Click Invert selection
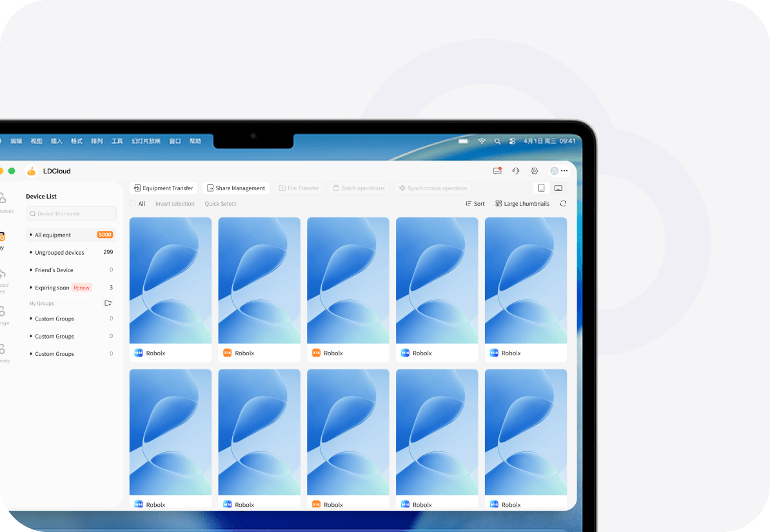770x532 pixels. click(x=175, y=203)
